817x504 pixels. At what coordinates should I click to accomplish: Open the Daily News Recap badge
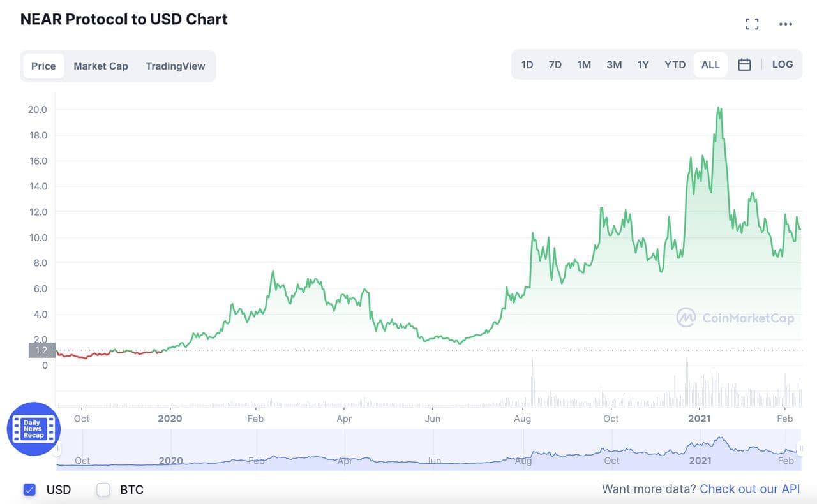pyautogui.click(x=33, y=429)
